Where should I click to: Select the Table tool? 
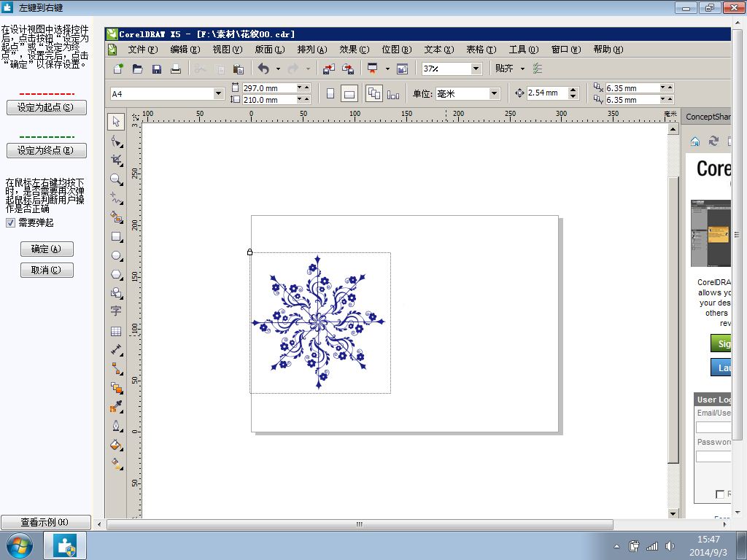point(116,332)
